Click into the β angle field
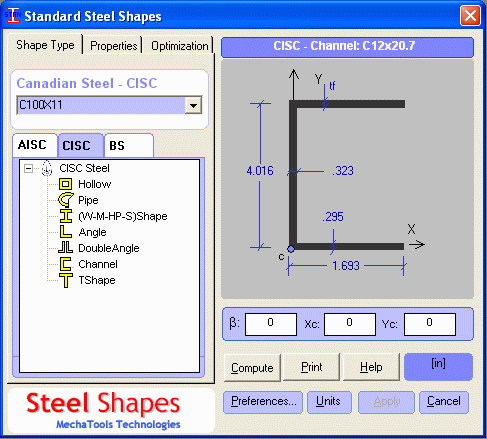Viewport: 487px width, 439px height. coord(271,324)
